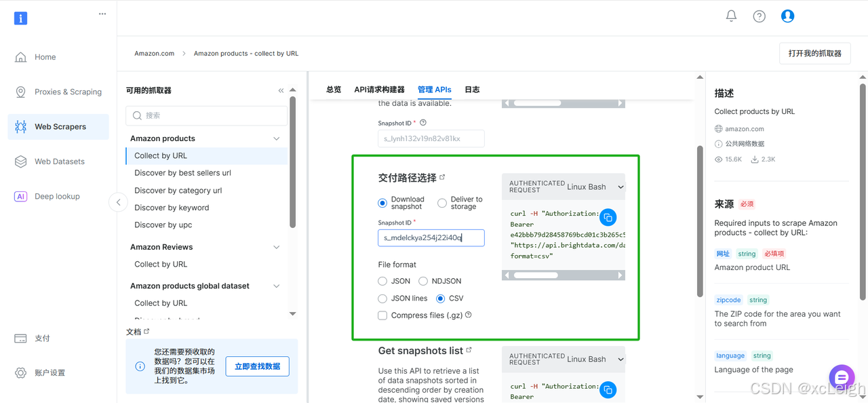Click the 2.3K downloads icon
Screen dimensions: 868x403
pos(755,159)
